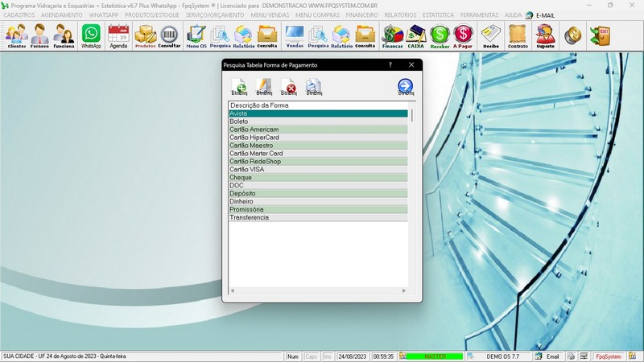Click the Consulta icon left of Finanças
Screen dimensions: 644x362
click(365, 36)
